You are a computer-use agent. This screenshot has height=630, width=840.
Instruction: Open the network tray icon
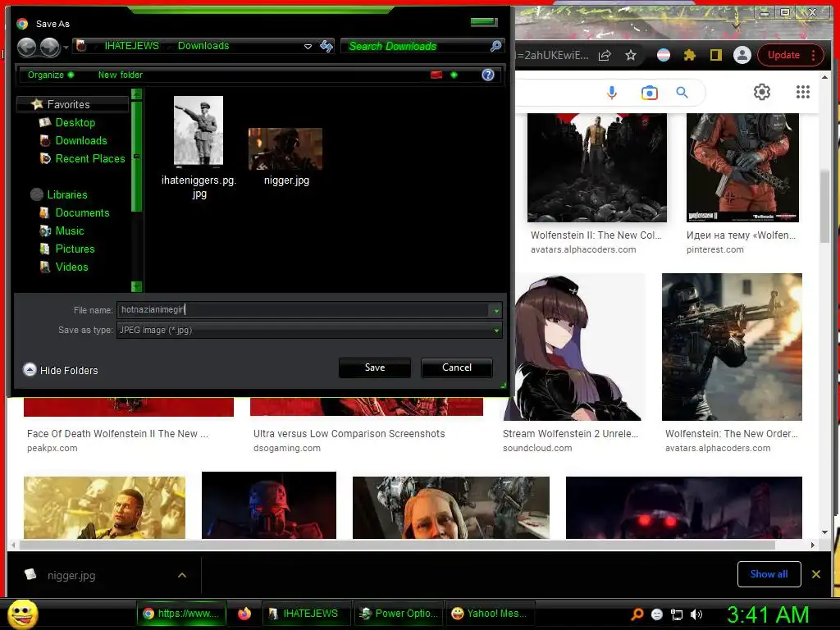(677, 614)
